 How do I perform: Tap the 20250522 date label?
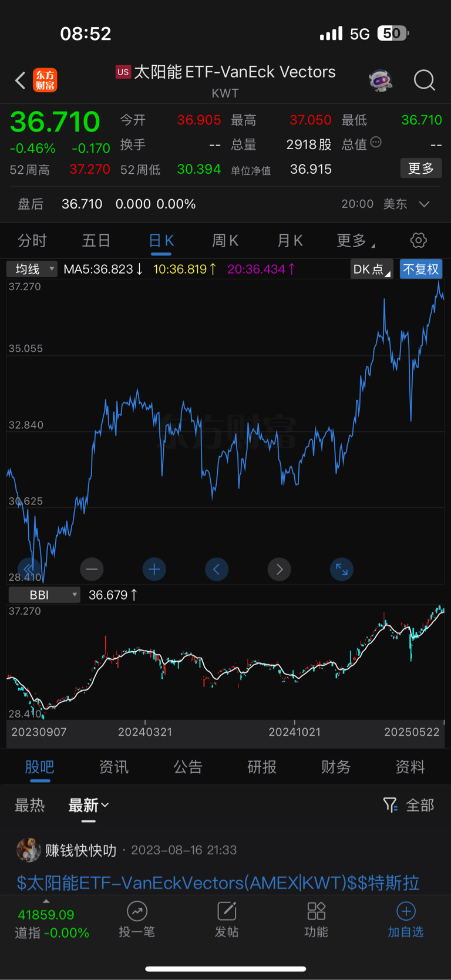click(412, 732)
